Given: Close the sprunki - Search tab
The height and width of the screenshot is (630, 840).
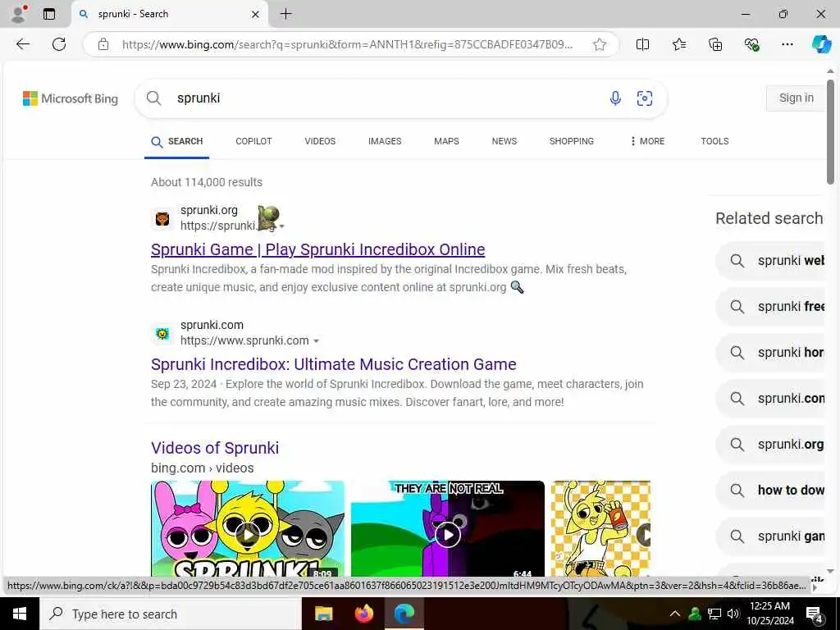Looking at the screenshot, I should pos(256,15).
